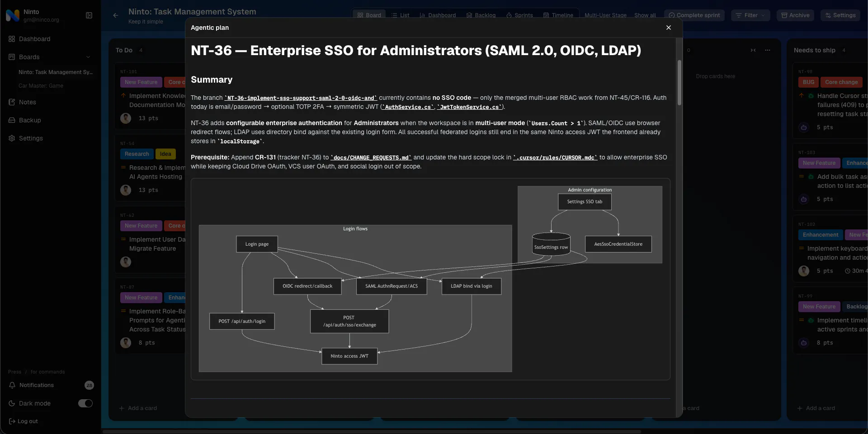Viewport: 868px width, 434px height.
Task: Click Complete sprint button
Action: coord(694,15)
